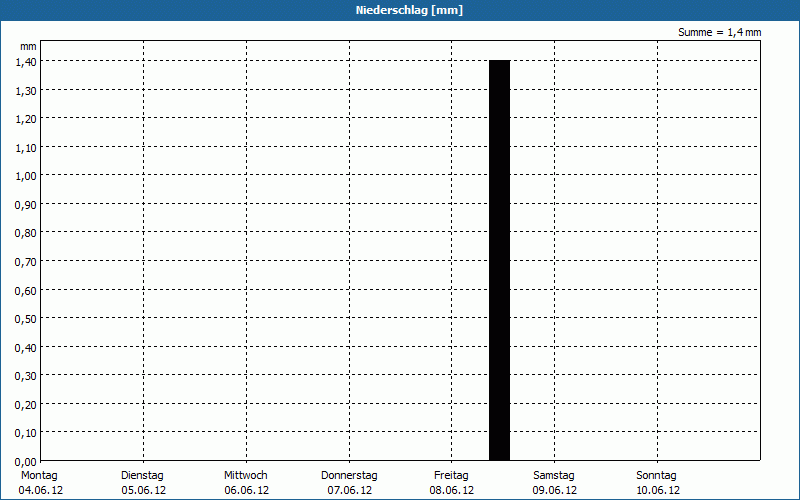Click the 1,00 y-axis value
Viewport: 800px width, 500px height.
coord(26,176)
